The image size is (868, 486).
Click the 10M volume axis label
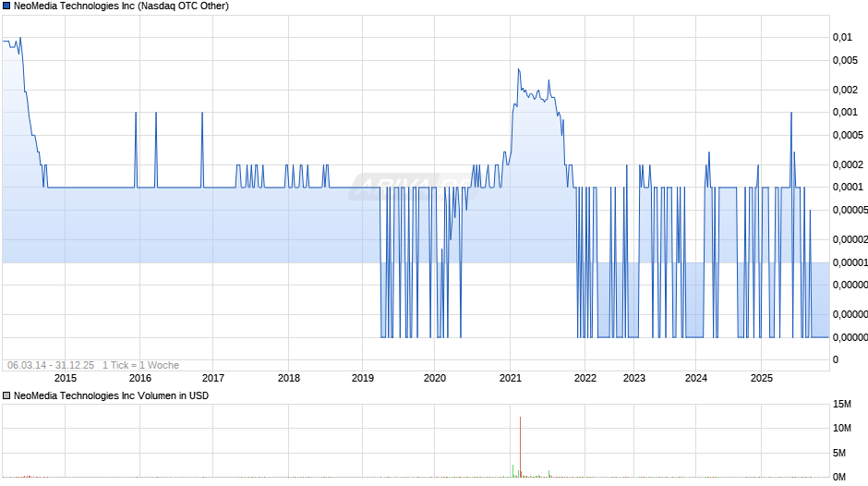coord(842,428)
